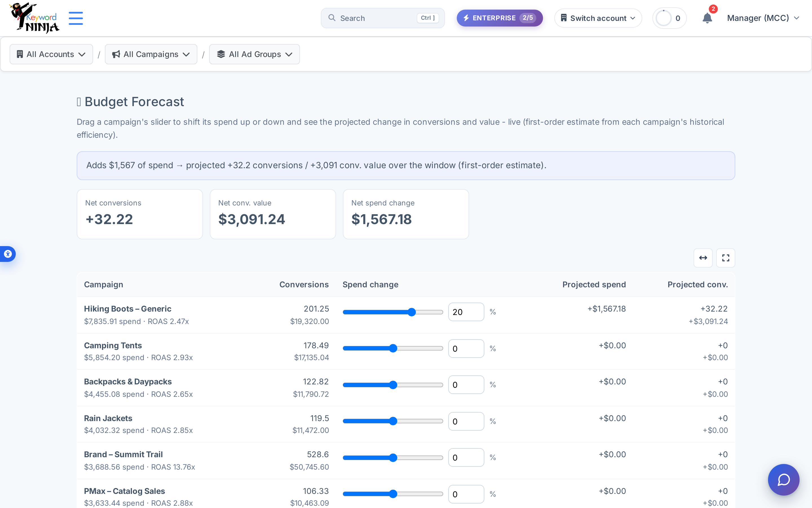Expand table to fullscreen
The height and width of the screenshot is (508, 812).
(x=725, y=258)
